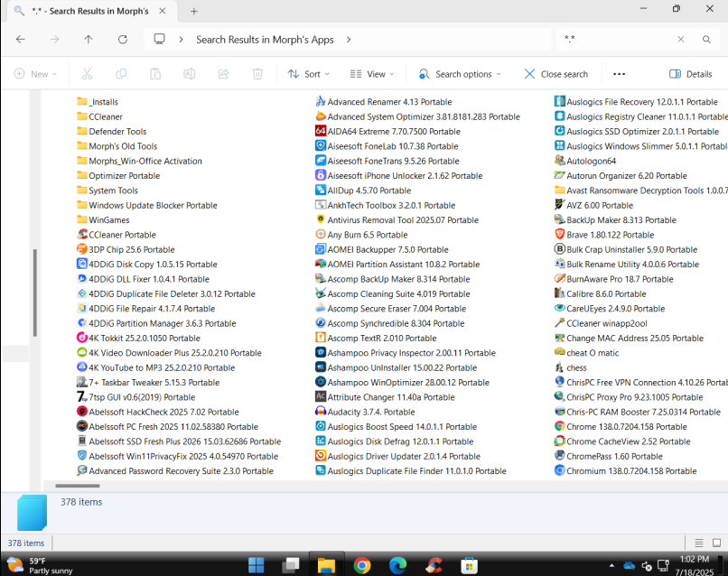Image resolution: width=728 pixels, height=576 pixels.
Task: Select Windows Update Blocker Portable folder
Action: click(147, 205)
